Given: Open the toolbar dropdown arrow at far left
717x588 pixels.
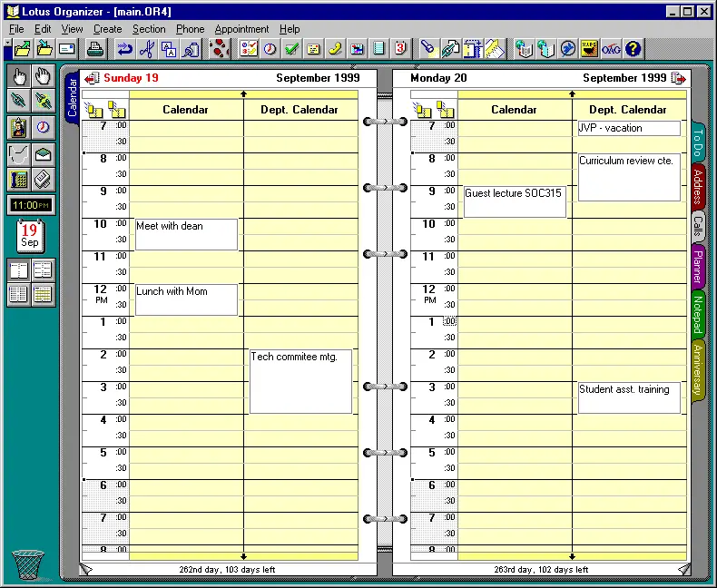Looking at the screenshot, I should pyautogui.click(x=7, y=42).
